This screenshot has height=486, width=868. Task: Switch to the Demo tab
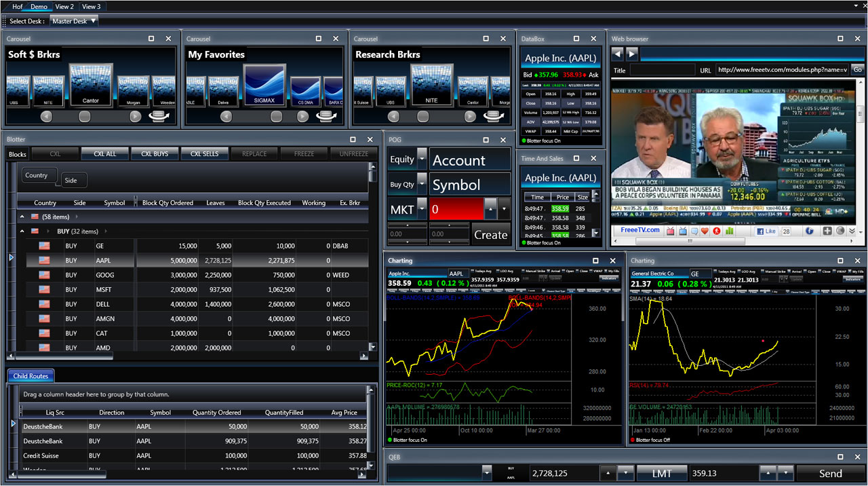click(39, 6)
